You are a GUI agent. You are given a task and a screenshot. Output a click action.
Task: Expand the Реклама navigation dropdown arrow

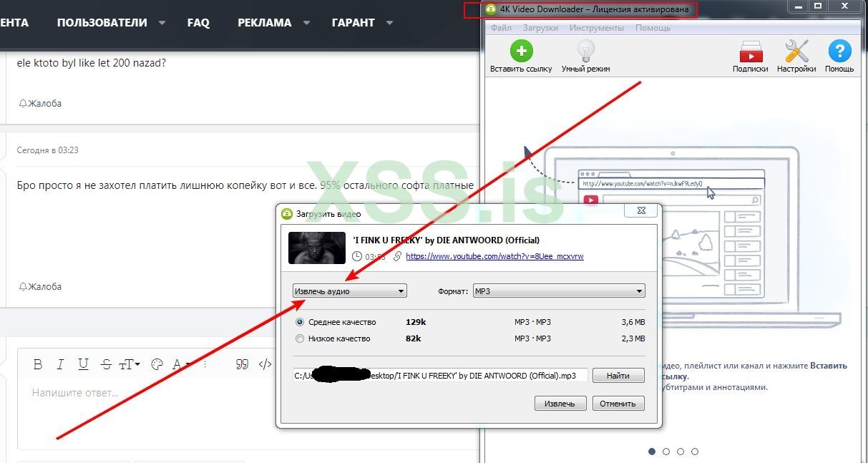[x=306, y=23]
